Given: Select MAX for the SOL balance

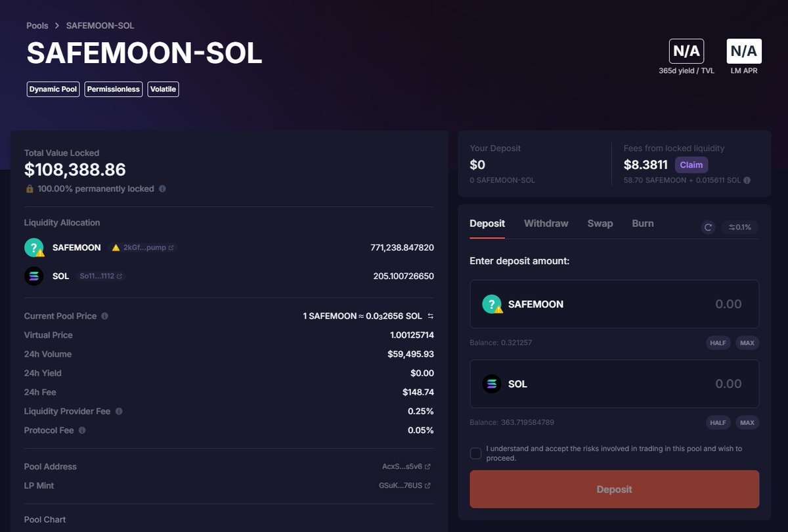Looking at the screenshot, I should point(747,422).
